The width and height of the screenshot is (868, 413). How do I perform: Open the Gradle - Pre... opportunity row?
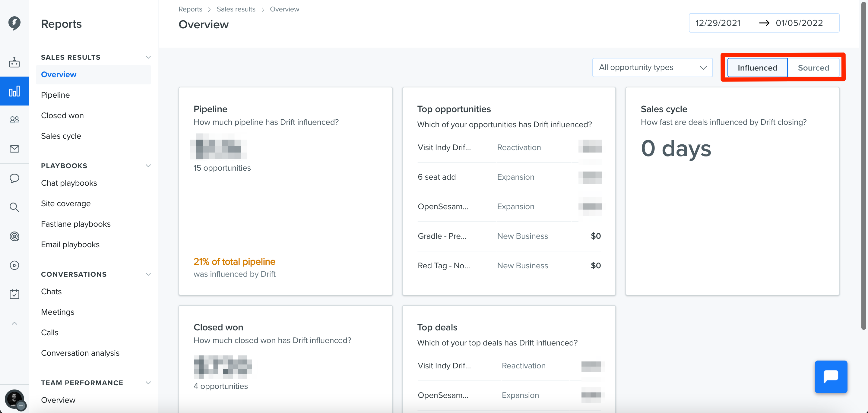pos(509,236)
